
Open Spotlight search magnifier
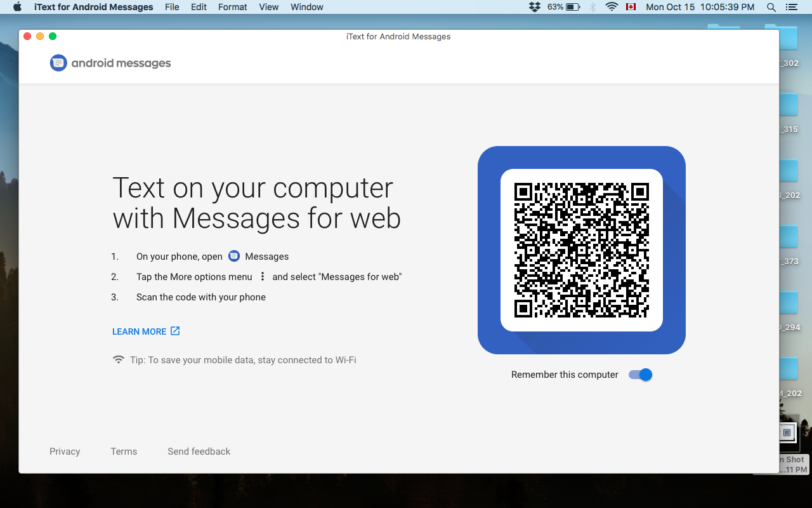click(771, 7)
